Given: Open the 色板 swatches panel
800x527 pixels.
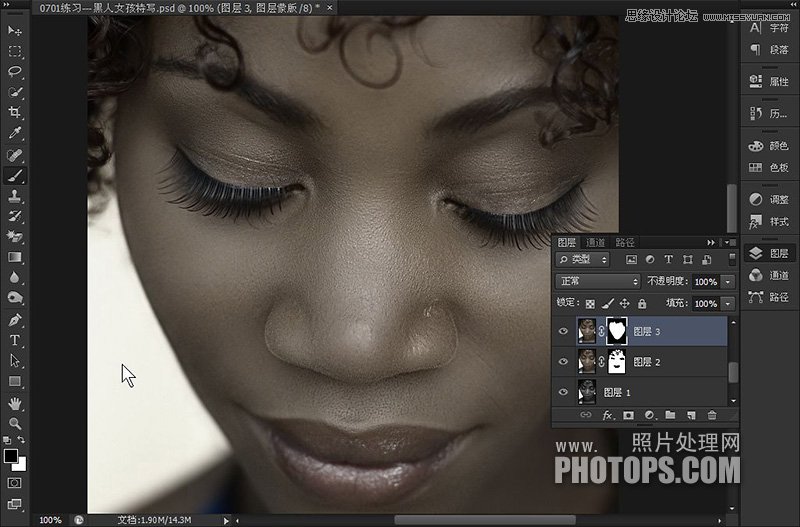Looking at the screenshot, I should 769,167.
